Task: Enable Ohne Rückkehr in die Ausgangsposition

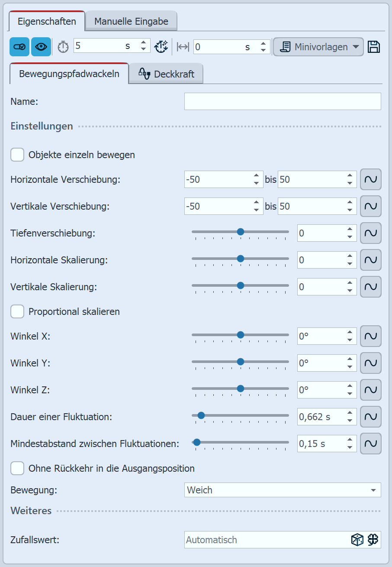Action: pyautogui.click(x=17, y=468)
